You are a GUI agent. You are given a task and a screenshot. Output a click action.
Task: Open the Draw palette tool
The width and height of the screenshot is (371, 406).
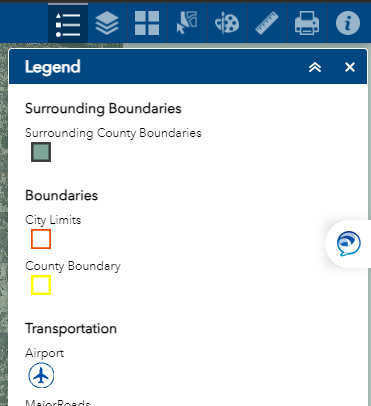(x=227, y=23)
